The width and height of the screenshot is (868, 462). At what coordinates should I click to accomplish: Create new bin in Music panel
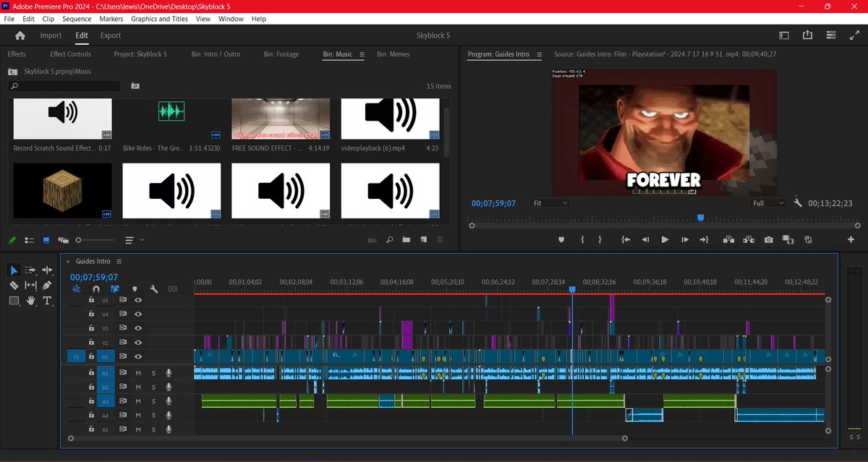(406, 239)
